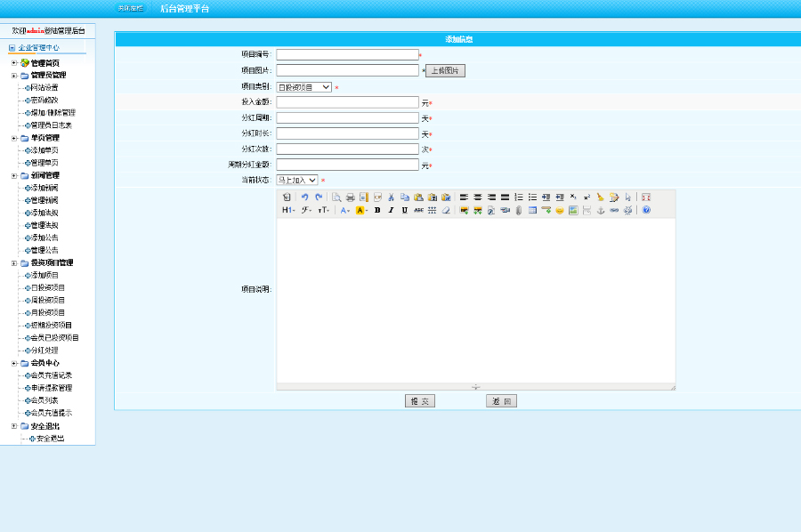Open the 项目类别 dropdown
801x532 pixels.
(303, 87)
